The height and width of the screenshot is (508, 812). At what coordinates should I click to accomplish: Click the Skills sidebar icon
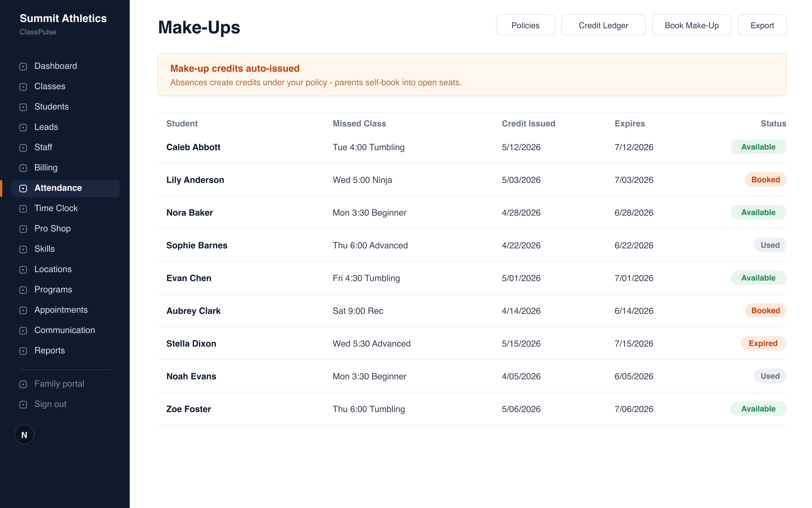[23, 249]
